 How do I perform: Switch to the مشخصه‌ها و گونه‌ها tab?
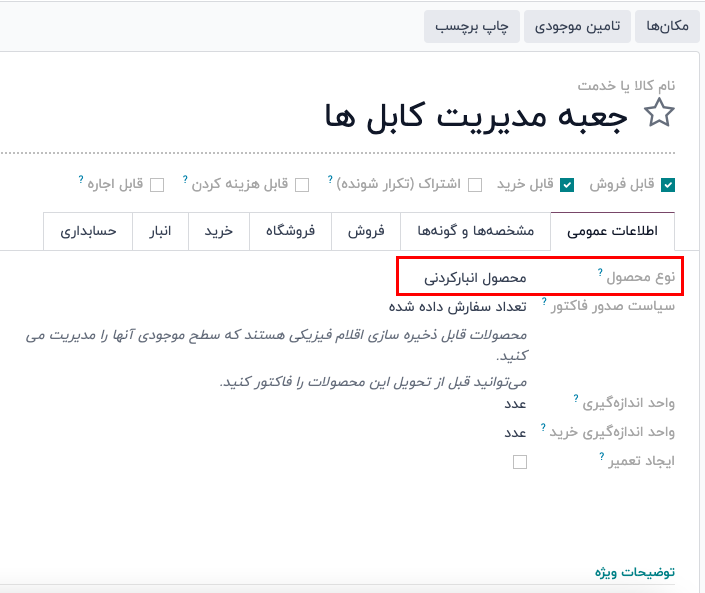(475, 232)
